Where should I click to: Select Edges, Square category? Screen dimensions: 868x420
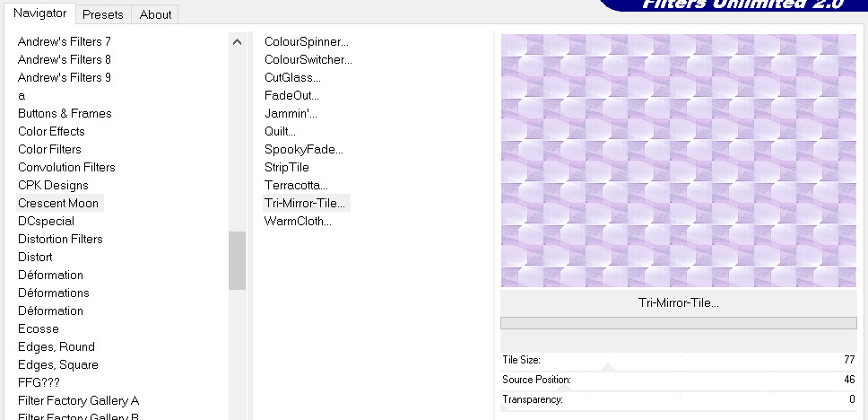coord(58,364)
